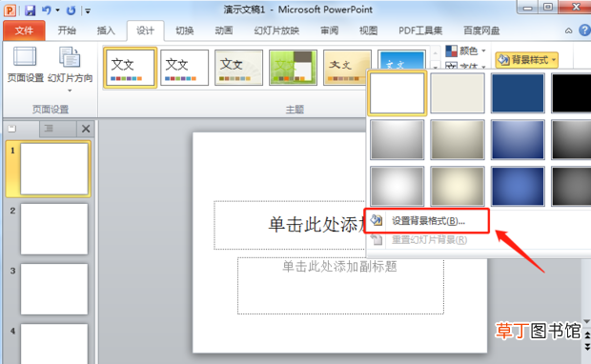
Task: Apply the beige fan-pattern theme
Action: [x=238, y=68]
